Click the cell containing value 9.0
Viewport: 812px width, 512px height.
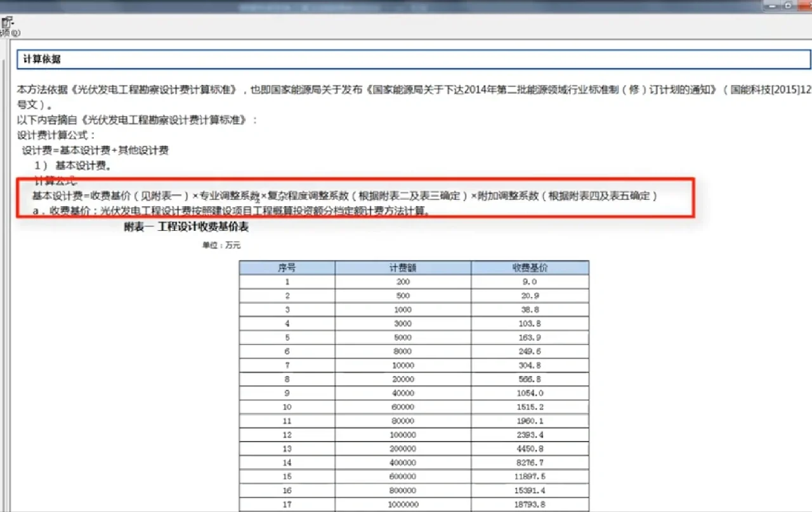(x=529, y=282)
